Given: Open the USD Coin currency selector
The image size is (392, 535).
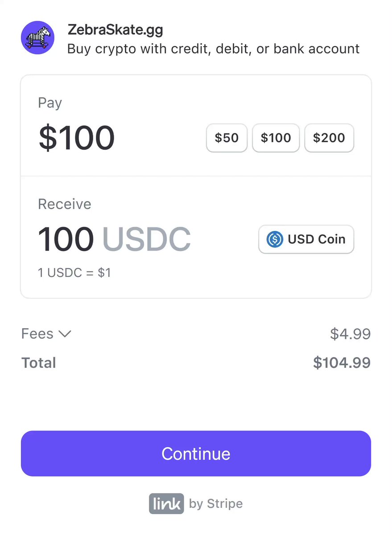Looking at the screenshot, I should point(306,239).
